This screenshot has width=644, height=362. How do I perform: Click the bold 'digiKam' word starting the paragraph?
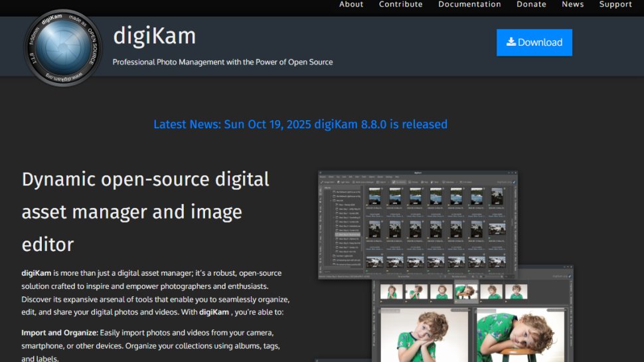[36, 273]
